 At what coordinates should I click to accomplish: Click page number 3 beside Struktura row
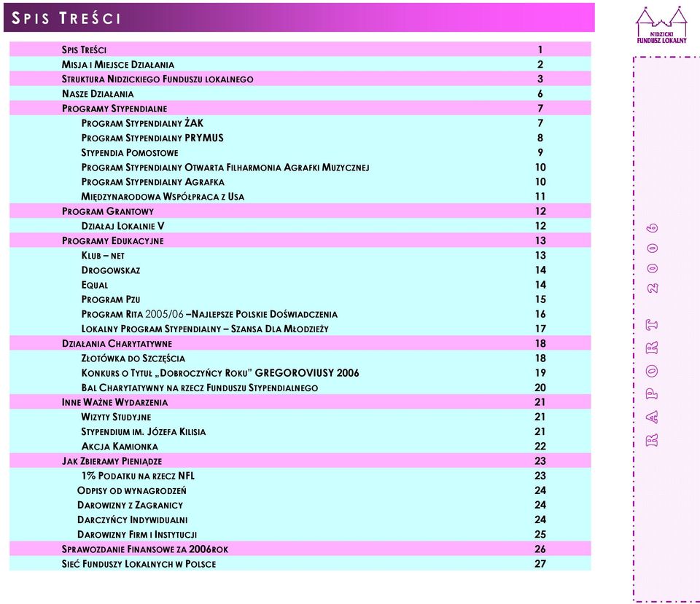(x=540, y=79)
